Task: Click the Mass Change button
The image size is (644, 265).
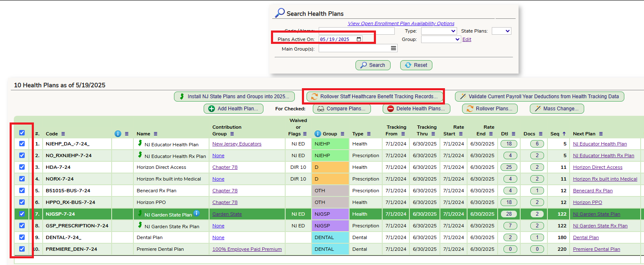Action: 557,109
